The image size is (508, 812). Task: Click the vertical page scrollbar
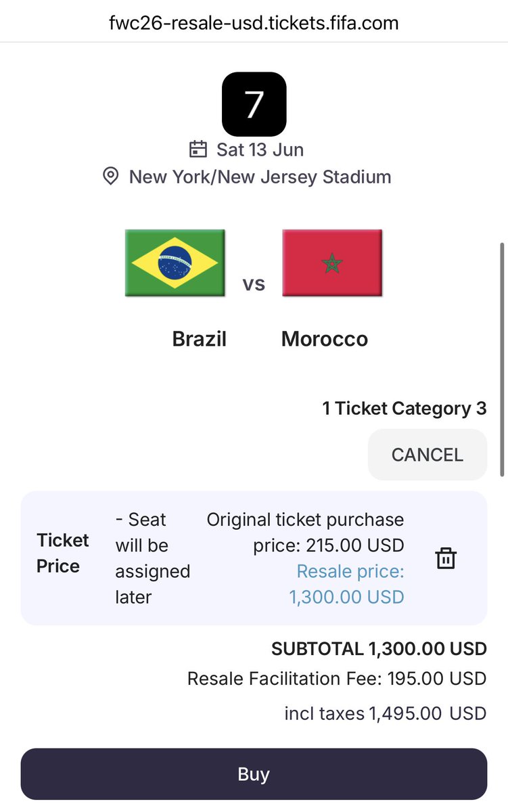tap(502, 359)
